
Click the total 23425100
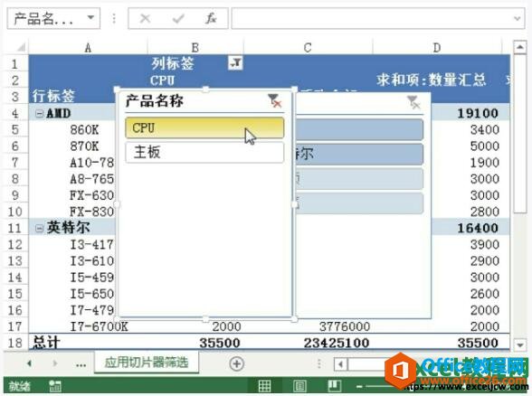(337, 343)
